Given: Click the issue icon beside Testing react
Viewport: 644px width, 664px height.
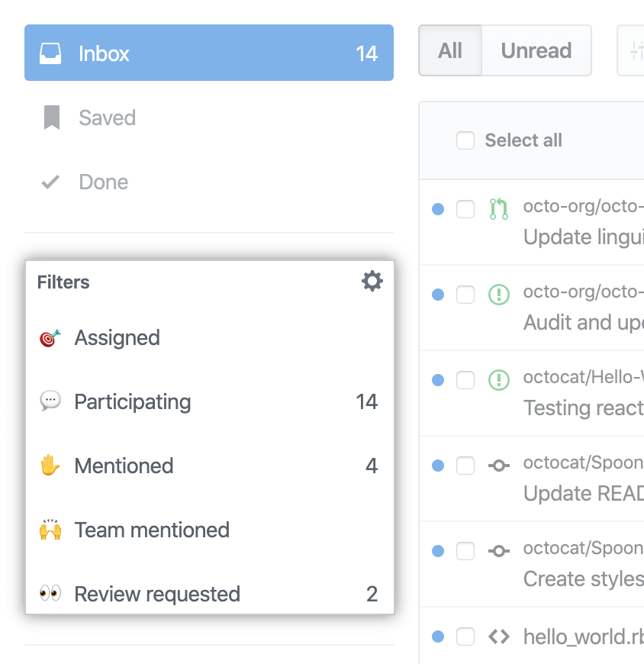Looking at the screenshot, I should (x=498, y=380).
